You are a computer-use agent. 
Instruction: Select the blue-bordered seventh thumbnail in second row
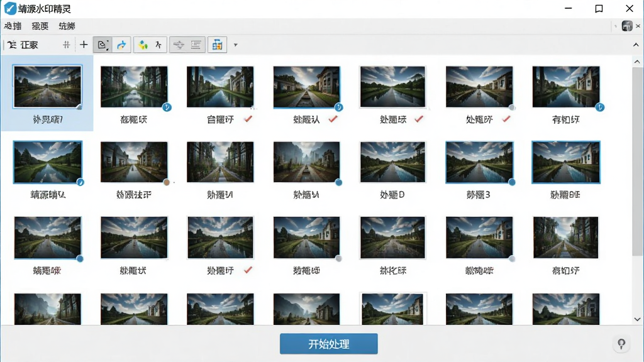click(x=566, y=162)
